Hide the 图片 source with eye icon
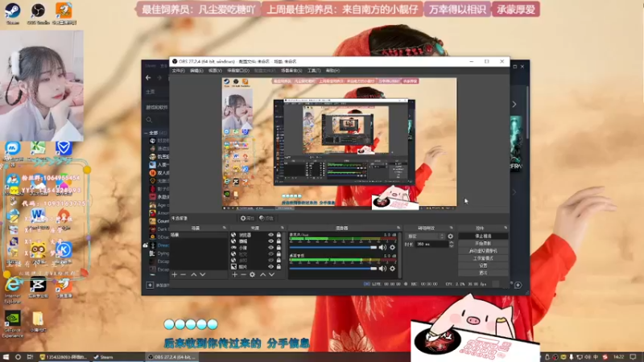 (270, 267)
